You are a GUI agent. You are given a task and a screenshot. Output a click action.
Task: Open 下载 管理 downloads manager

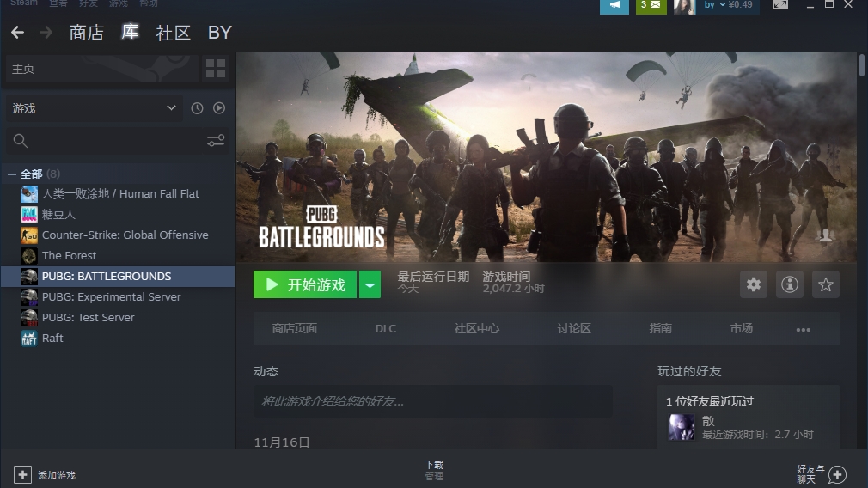tap(434, 470)
